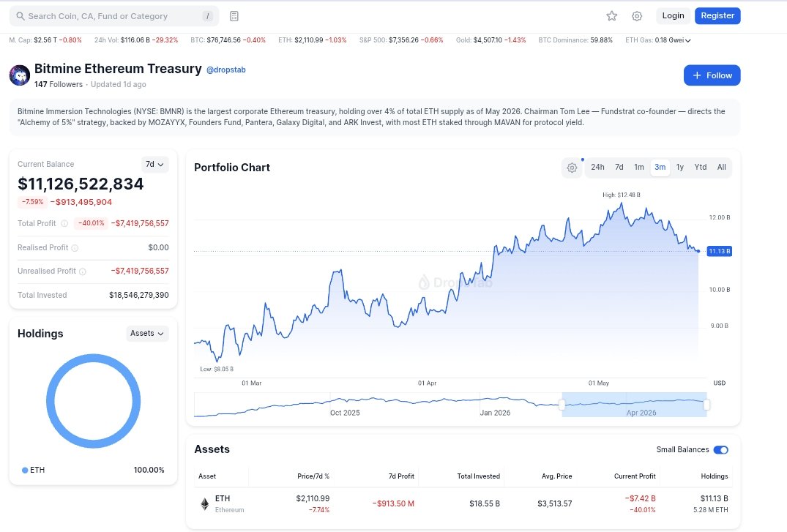Select the 3m chart range
The height and width of the screenshot is (532, 787).
click(660, 167)
